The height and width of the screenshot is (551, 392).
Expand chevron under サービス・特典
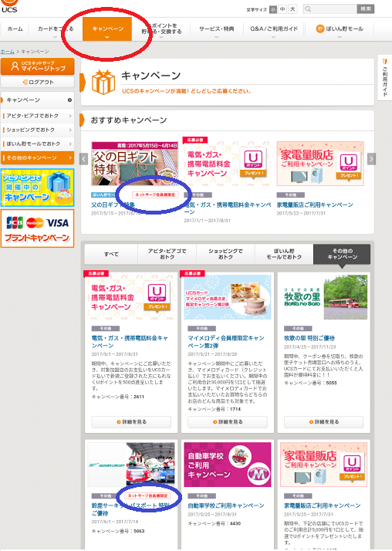tap(216, 37)
